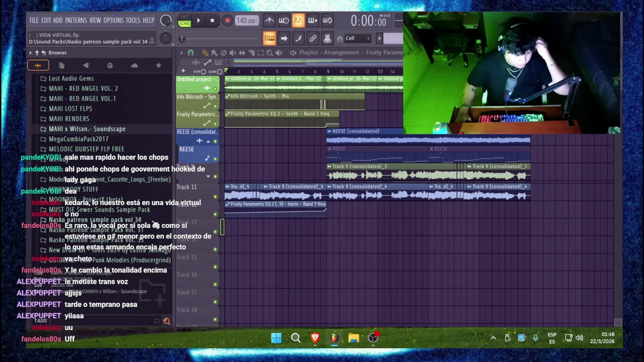Click the browser cloud tab icon

pos(134,65)
